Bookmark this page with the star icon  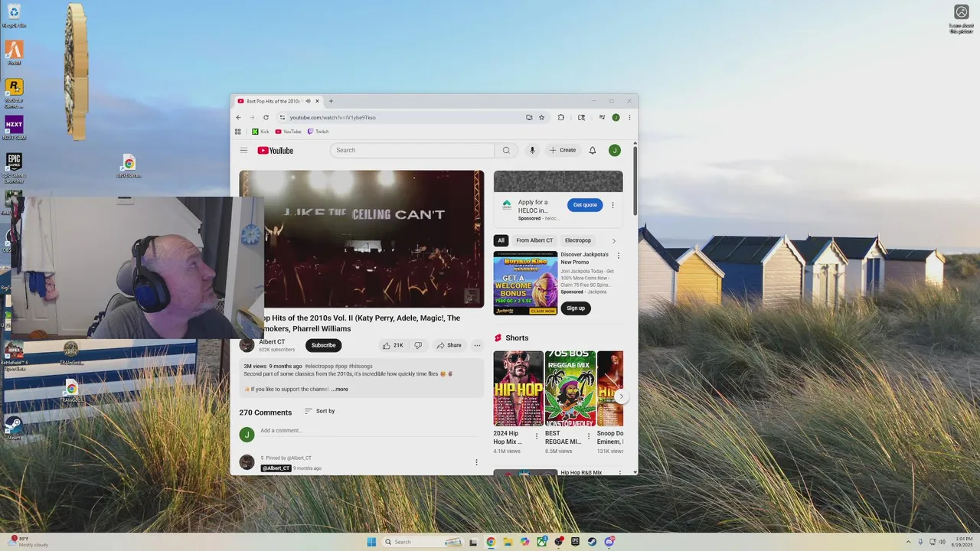coord(541,117)
